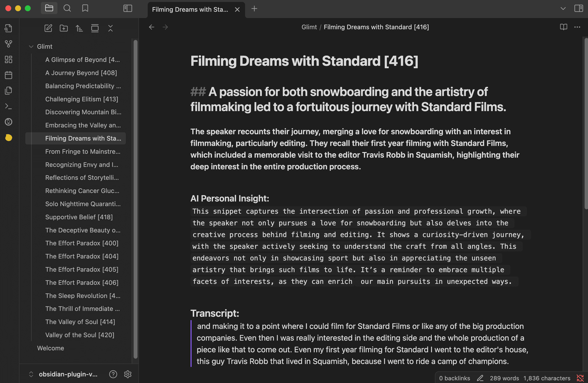Open the command palette icon
Image resolution: width=588 pixels, height=383 pixels.
click(x=9, y=106)
